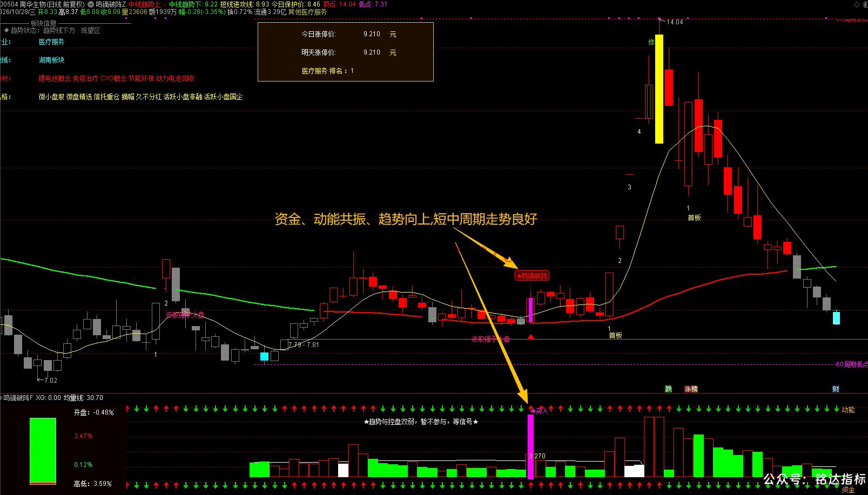
Task: Click the 均量线 30.70 readout
Action: pos(83,398)
